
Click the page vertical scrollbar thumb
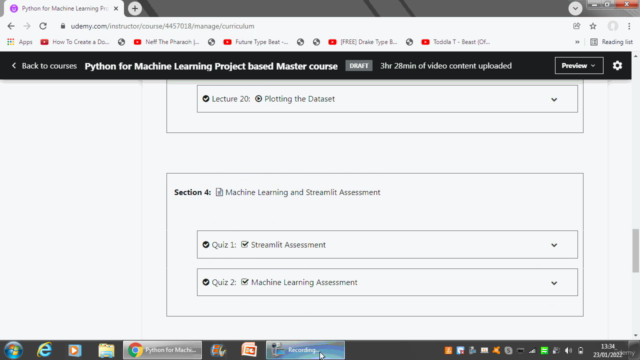pos(636,251)
